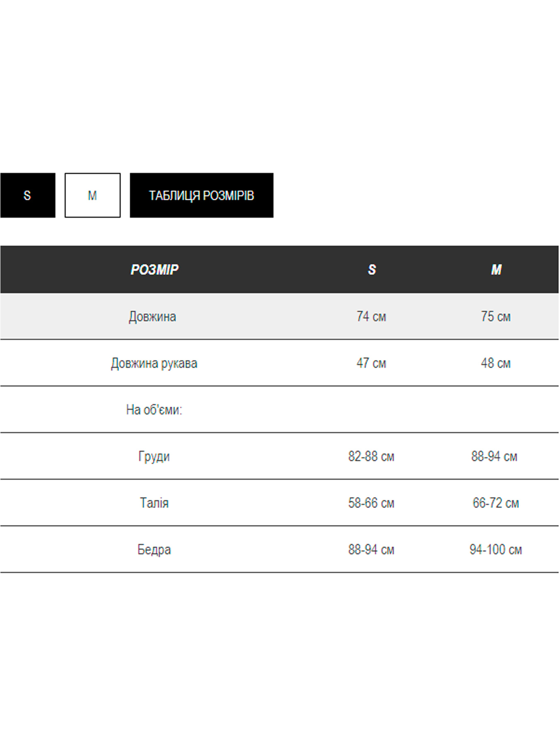Viewport: 560px width, 747px height.
Task: Click the 74 см length value
Action: (x=371, y=317)
